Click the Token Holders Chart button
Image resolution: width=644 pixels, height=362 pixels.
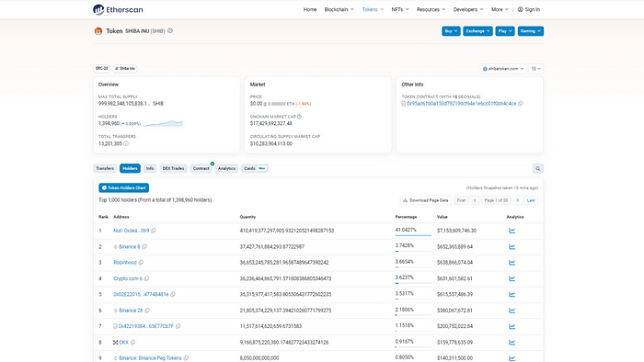[x=123, y=187]
